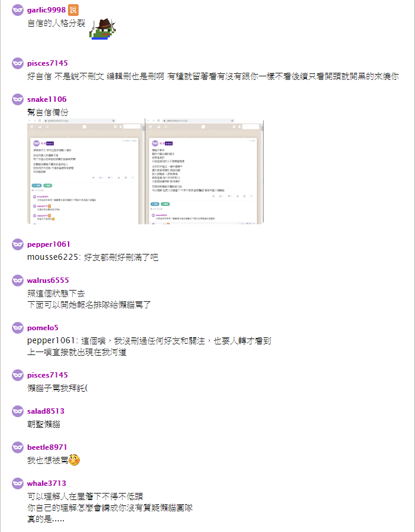The height and width of the screenshot is (532, 415).
Task: Click whale3713's masked avatar icon
Action: pyautogui.click(x=18, y=483)
